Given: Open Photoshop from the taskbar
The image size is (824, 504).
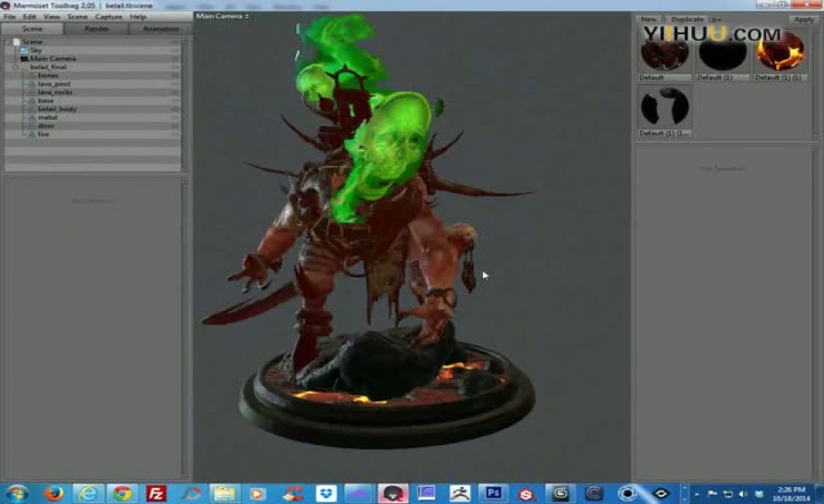Looking at the screenshot, I should [493, 494].
